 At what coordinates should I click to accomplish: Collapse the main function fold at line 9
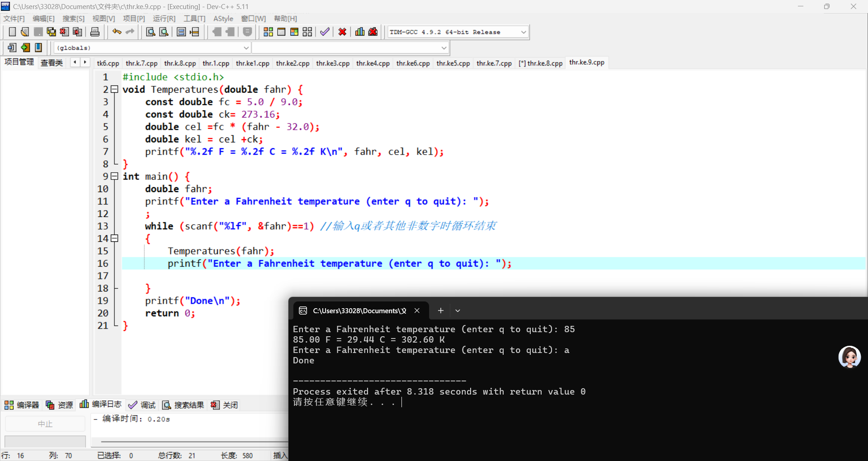click(114, 176)
